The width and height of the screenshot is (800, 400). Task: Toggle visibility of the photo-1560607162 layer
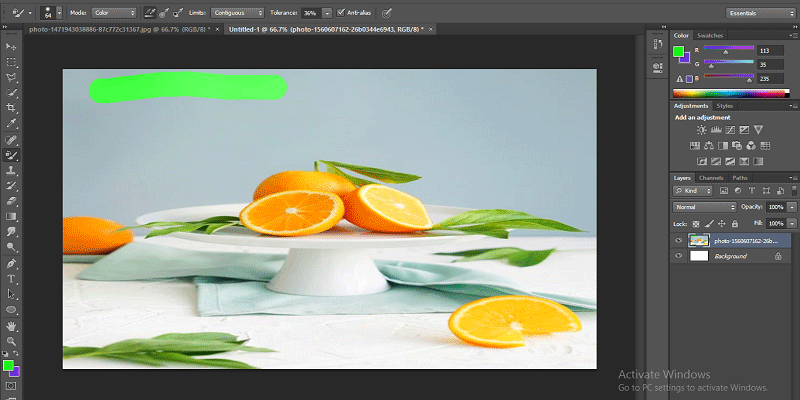pyautogui.click(x=679, y=240)
